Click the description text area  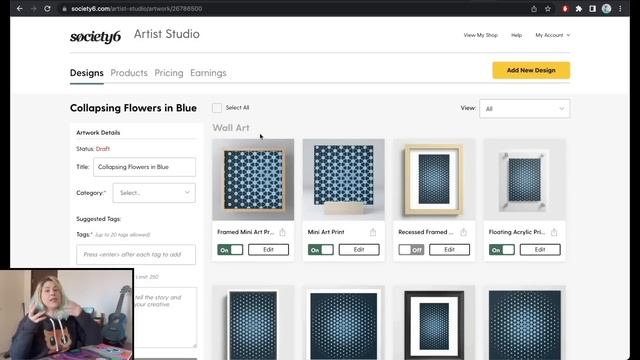[165, 318]
